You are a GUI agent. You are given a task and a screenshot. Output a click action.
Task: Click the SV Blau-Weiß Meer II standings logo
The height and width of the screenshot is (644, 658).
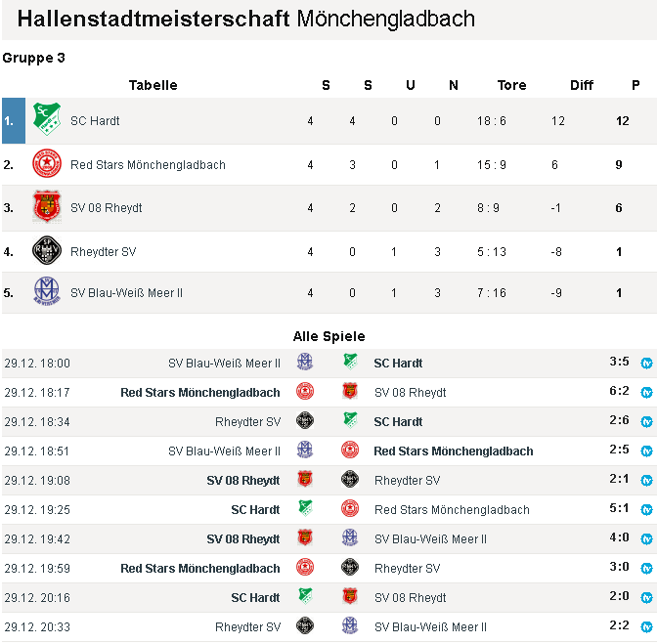click(x=47, y=291)
